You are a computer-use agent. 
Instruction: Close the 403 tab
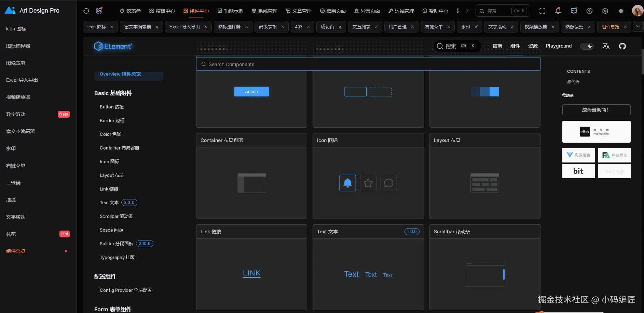pyautogui.click(x=308, y=27)
